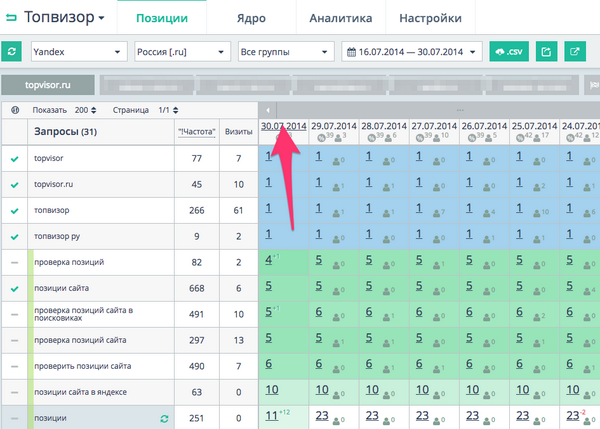
Task: Open the Топвизор project dropdown arrow
Action: click(x=101, y=18)
